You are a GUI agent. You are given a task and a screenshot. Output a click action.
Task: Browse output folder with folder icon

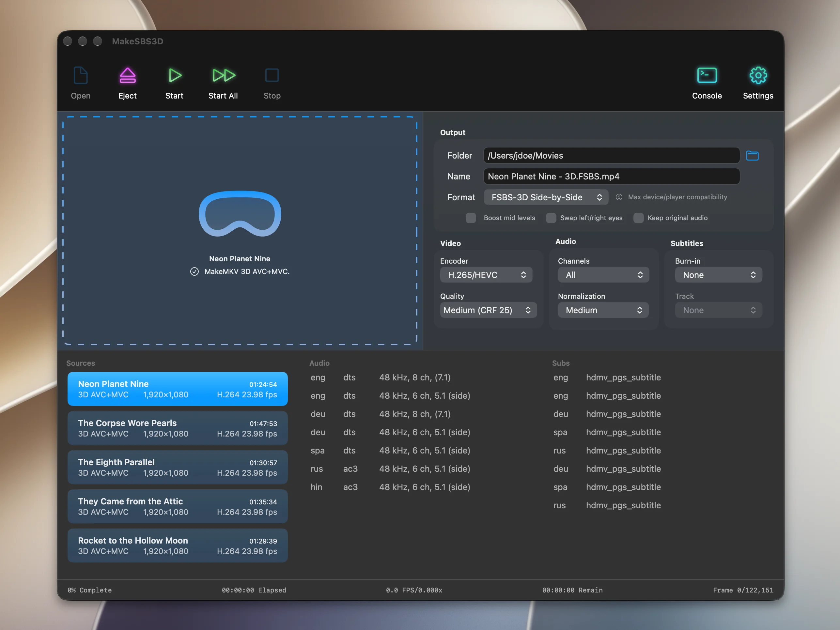pyautogui.click(x=752, y=156)
